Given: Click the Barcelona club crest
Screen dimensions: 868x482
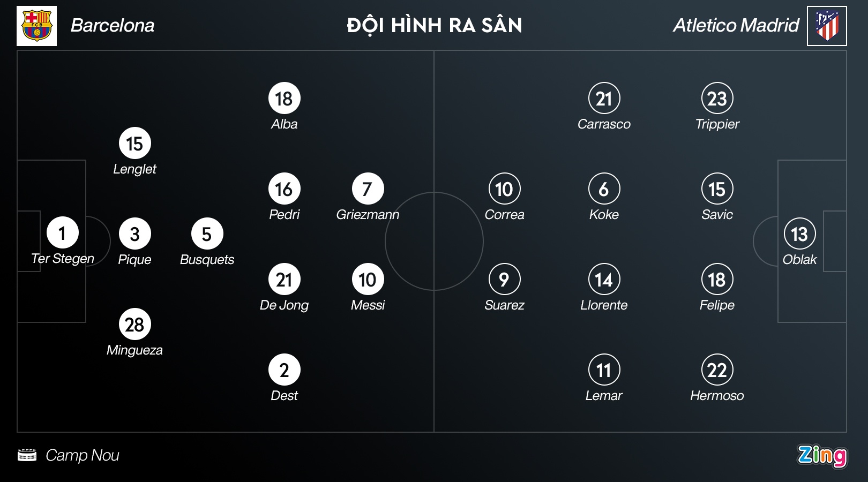Looking at the screenshot, I should click(36, 26).
